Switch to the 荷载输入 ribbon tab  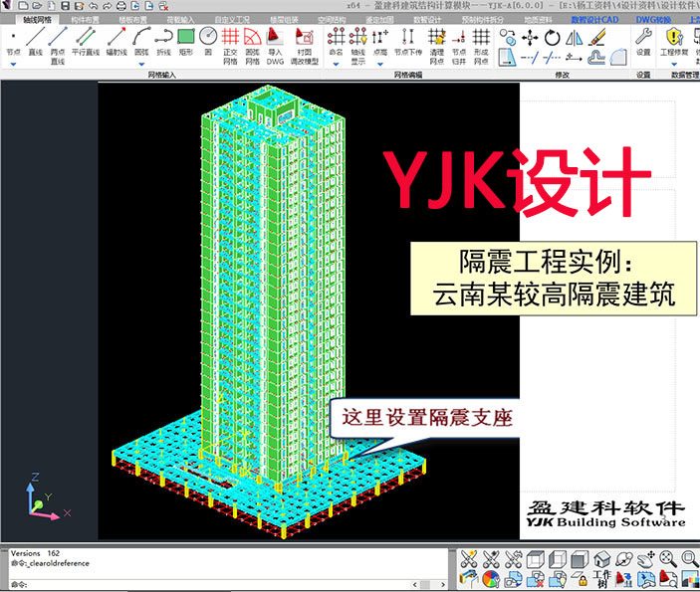[x=180, y=20]
